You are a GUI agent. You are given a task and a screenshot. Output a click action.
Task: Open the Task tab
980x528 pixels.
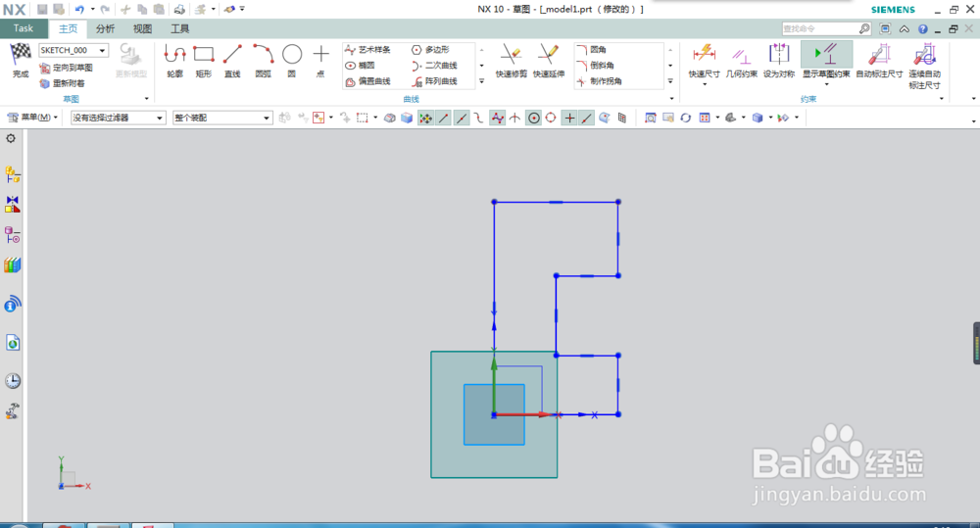(x=24, y=28)
